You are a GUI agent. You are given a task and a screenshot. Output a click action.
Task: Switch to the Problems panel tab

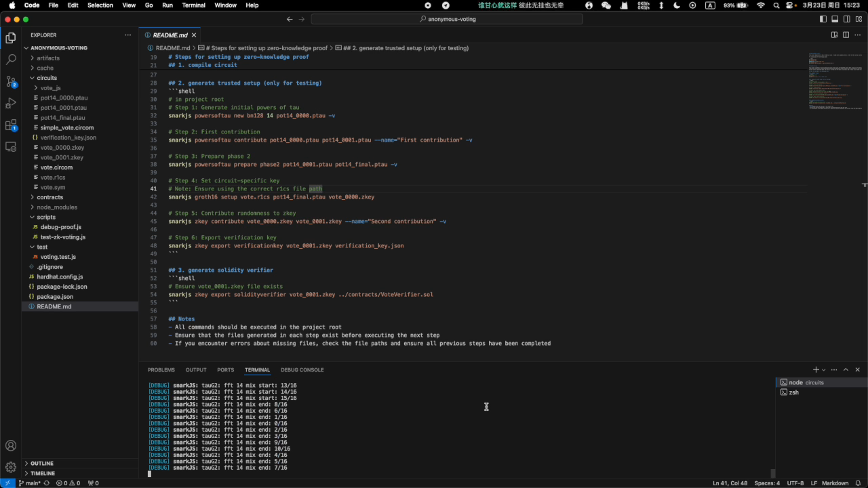pyautogui.click(x=161, y=370)
